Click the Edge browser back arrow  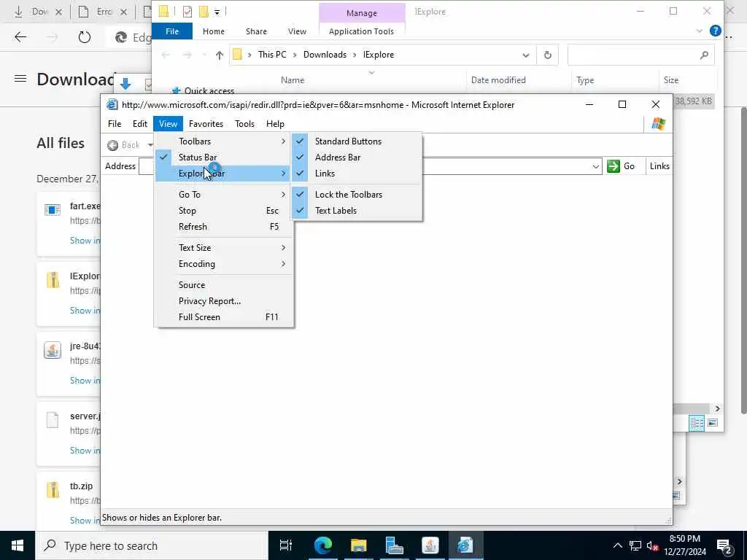click(20, 36)
